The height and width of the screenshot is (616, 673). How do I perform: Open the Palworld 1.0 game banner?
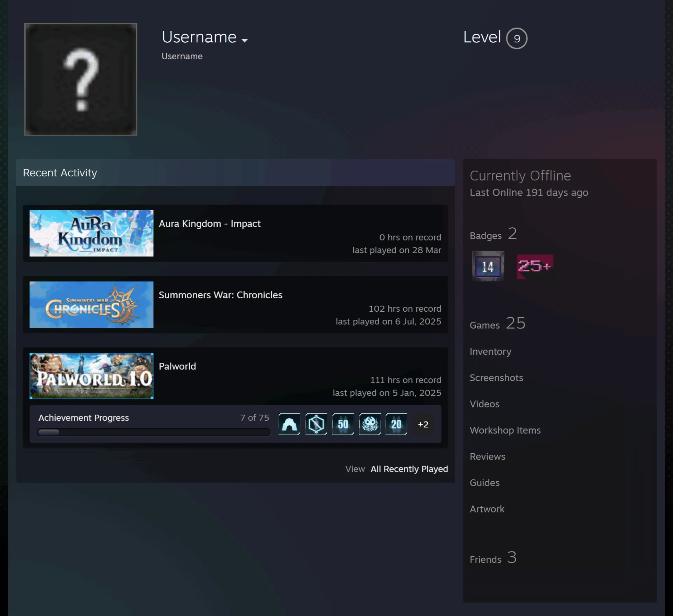91,376
